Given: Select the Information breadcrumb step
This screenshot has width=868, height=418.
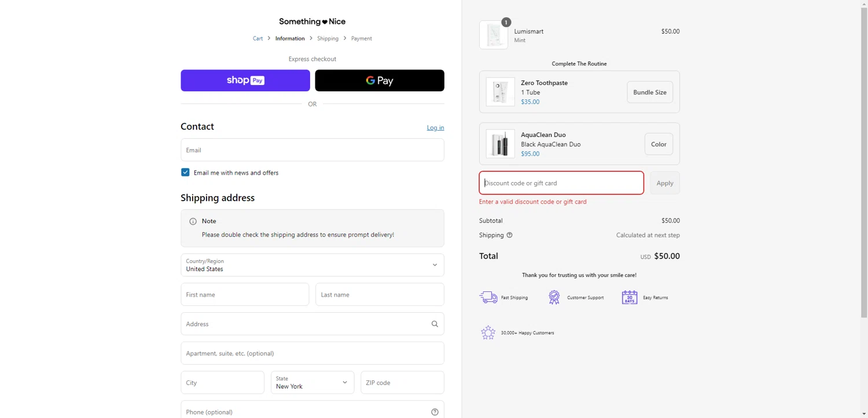Looking at the screenshot, I should tap(290, 39).
